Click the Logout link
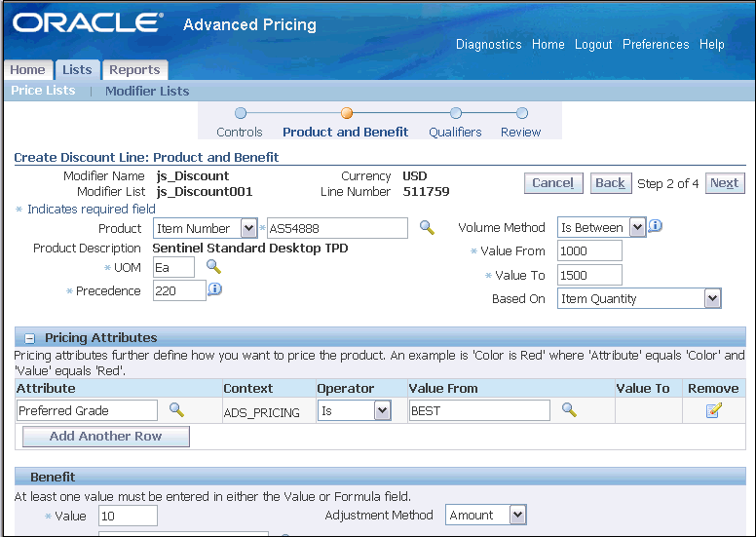Image resolution: width=756 pixels, height=537 pixels. click(593, 45)
